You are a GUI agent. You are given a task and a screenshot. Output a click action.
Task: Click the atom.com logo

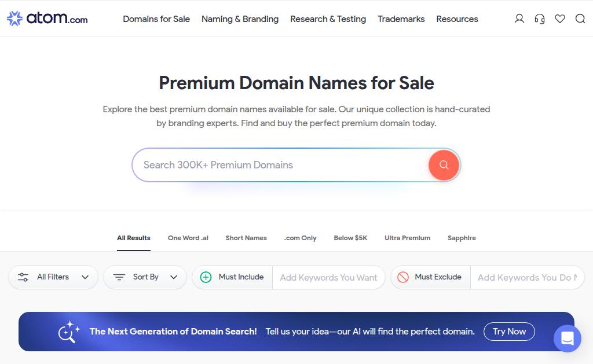[x=47, y=18]
